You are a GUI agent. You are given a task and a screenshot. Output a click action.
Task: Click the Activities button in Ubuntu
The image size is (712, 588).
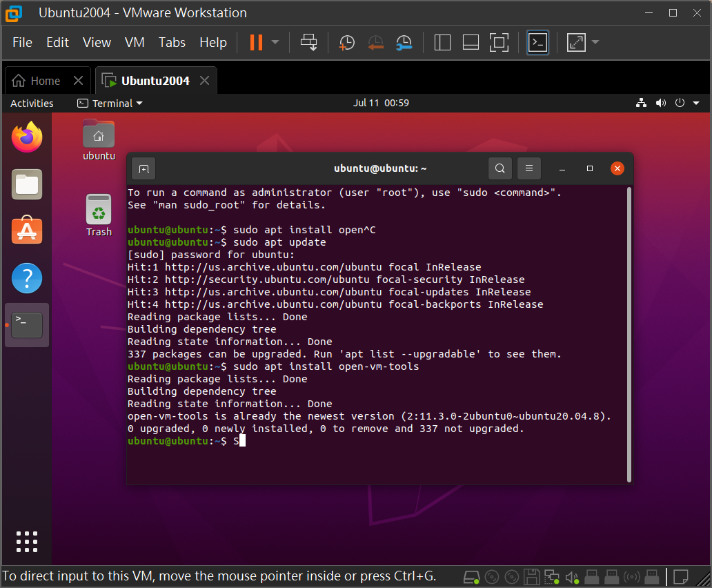coord(32,104)
